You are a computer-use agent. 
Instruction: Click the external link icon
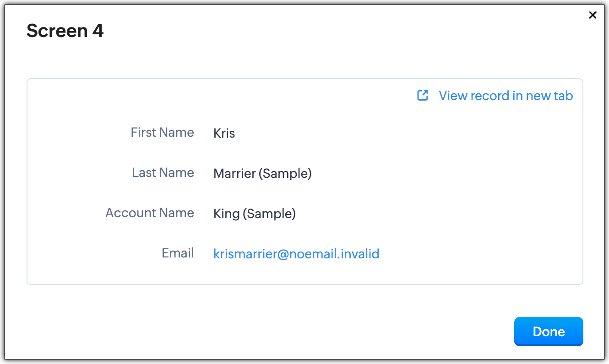click(422, 96)
